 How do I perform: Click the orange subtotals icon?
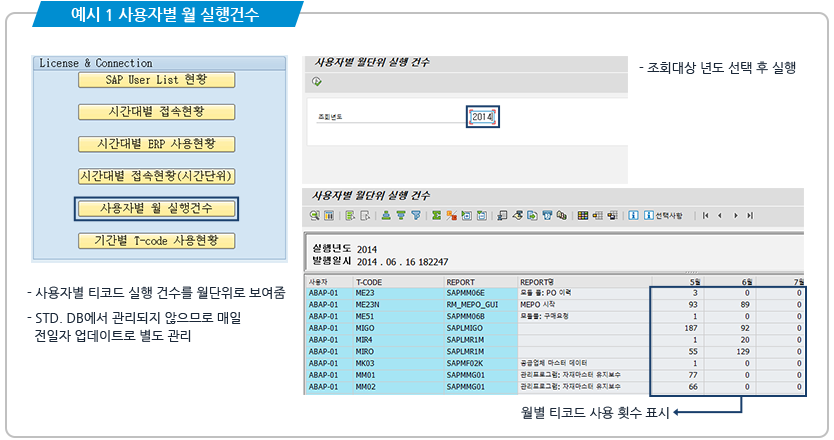click(x=452, y=215)
